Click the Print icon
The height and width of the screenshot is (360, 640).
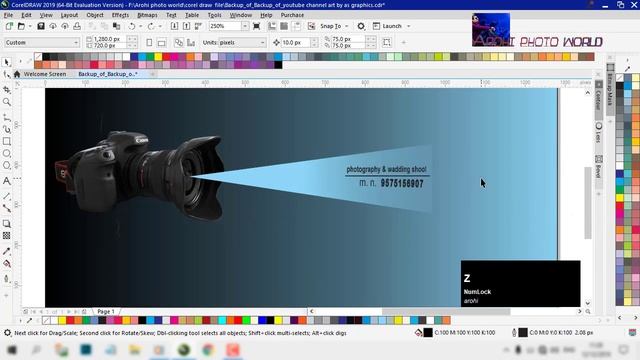pyautogui.click(x=77, y=26)
